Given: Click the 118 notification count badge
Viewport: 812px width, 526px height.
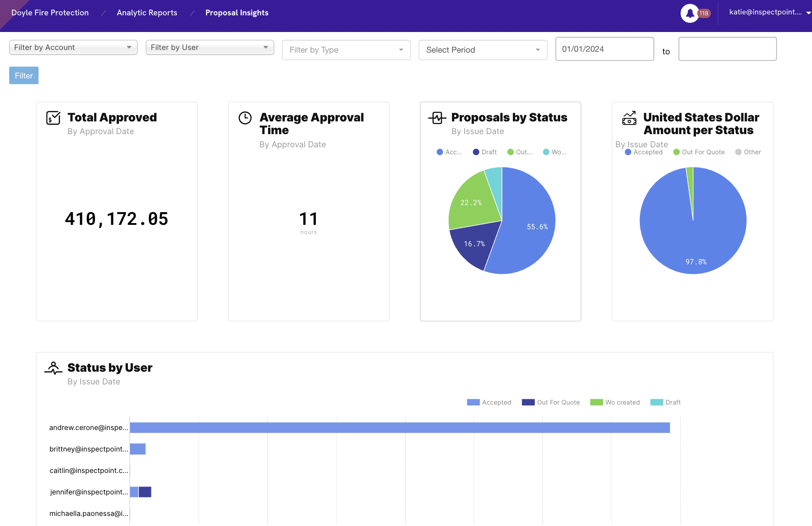Looking at the screenshot, I should pyautogui.click(x=704, y=13).
